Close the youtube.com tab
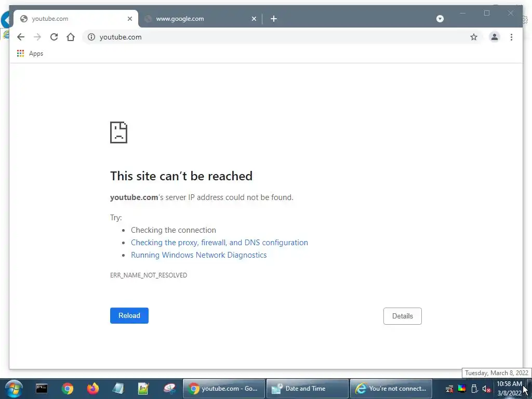This screenshot has width=532, height=399. (x=129, y=19)
